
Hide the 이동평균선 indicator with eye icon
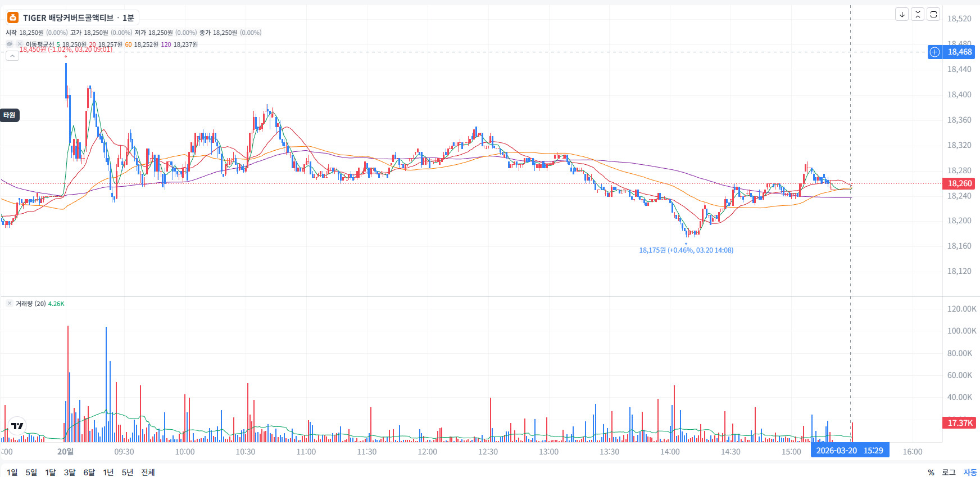[10, 44]
